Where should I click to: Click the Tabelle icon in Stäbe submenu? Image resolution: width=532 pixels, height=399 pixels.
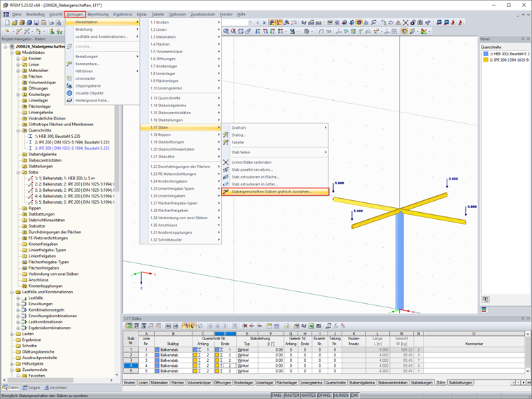tap(225, 142)
